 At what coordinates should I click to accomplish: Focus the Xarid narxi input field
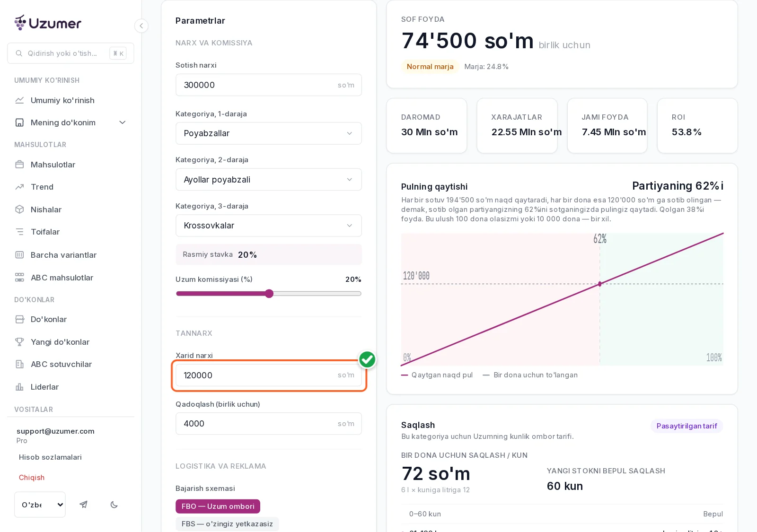[269, 375]
